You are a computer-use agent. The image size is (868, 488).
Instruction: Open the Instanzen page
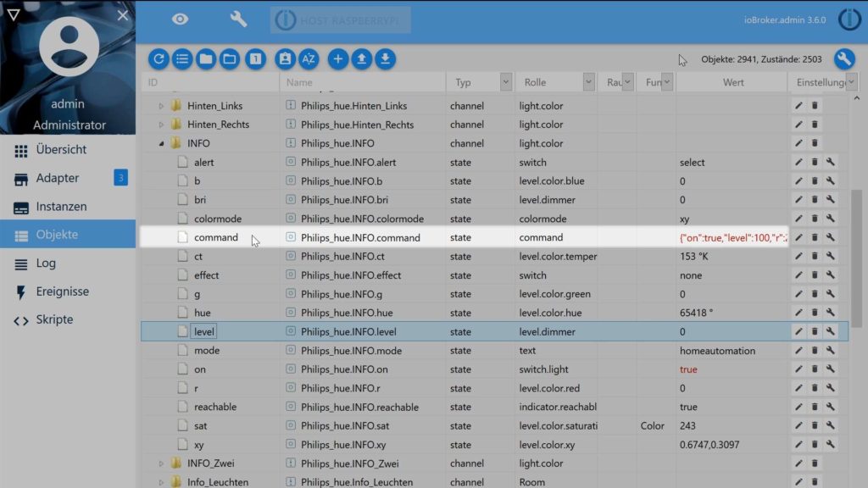pyautogui.click(x=68, y=207)
